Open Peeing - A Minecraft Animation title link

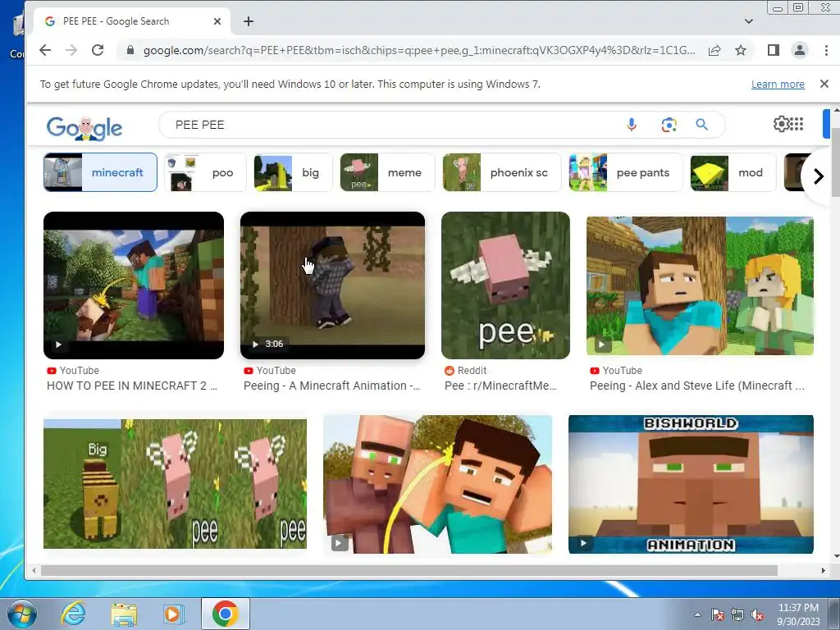pos(332,386)
